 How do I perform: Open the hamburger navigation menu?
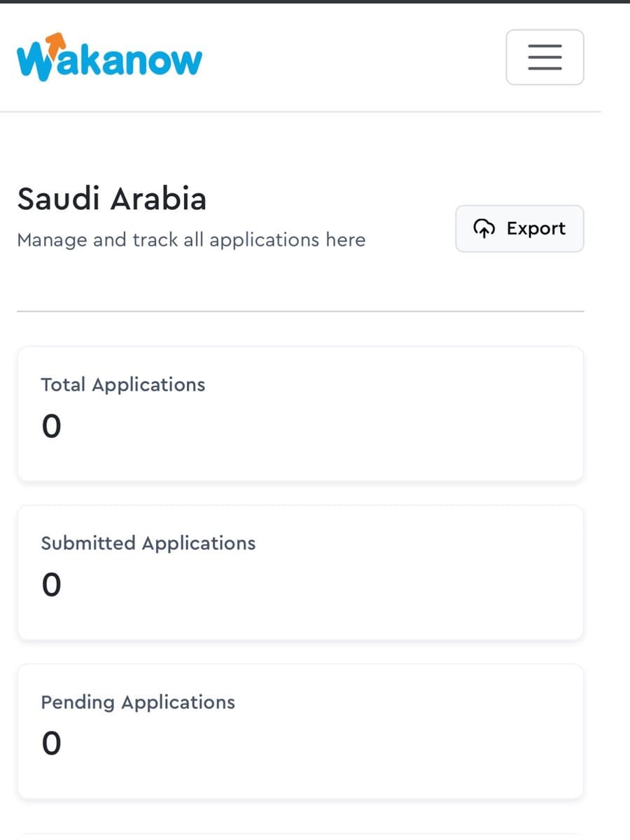tap(545, 57)
